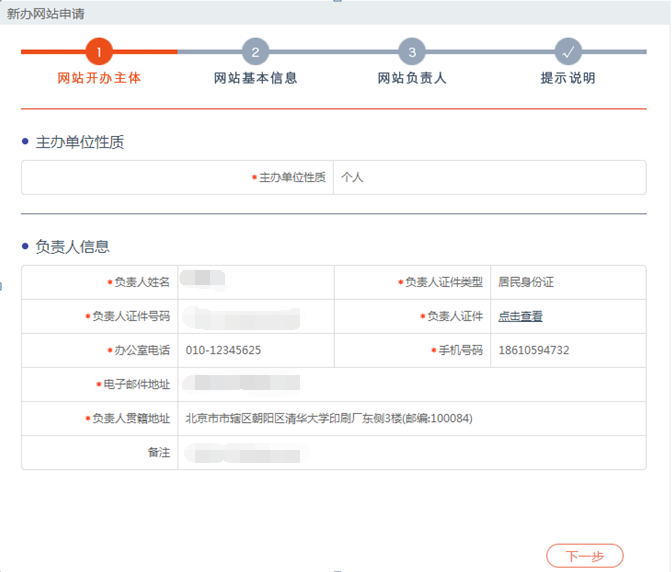Screen dimensions: 672x572
Task: Switch to the 网站开办主体 step label
Action: pos(99,78)
